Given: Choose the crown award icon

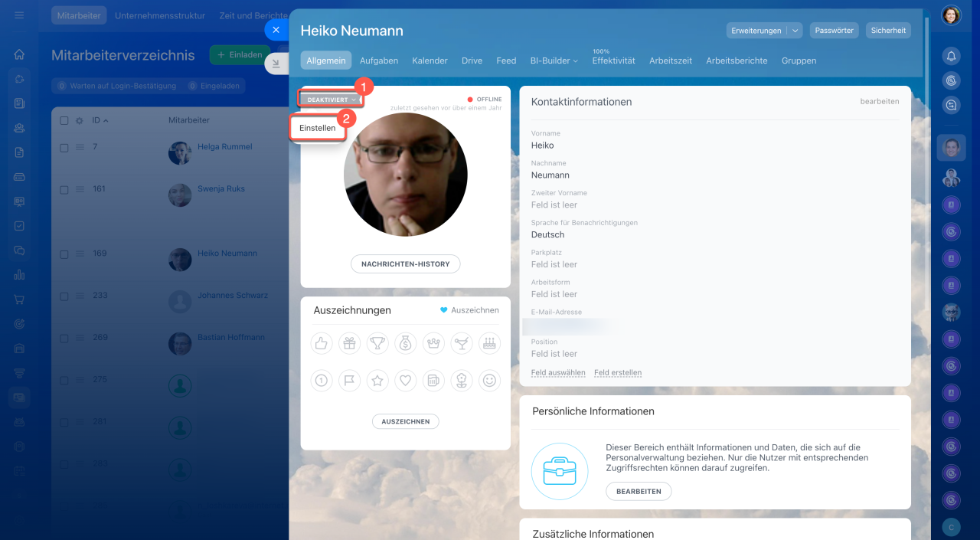Looking at the screenshot, I should tap(433, 344).
